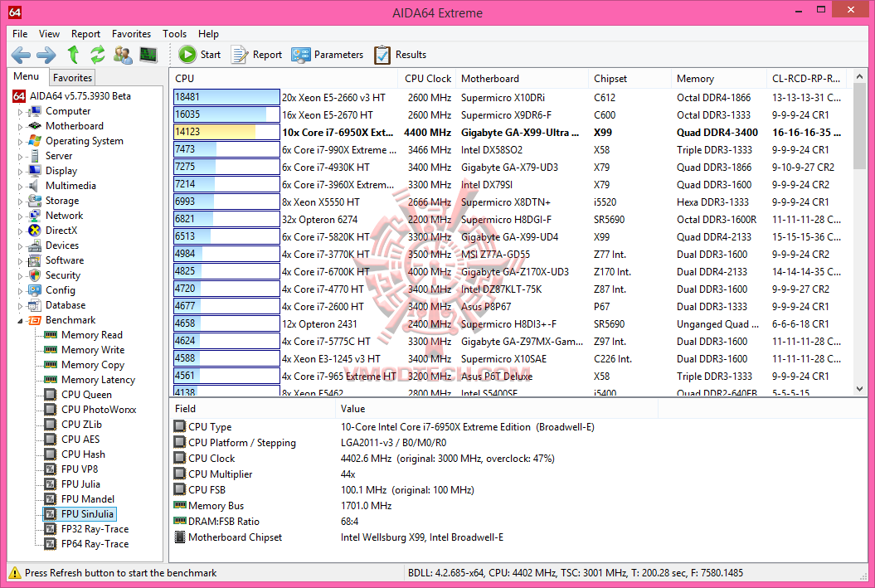Sort by the CPU Clock column header
The height and width of the screenshot is (588, 875).
point(427,79)
